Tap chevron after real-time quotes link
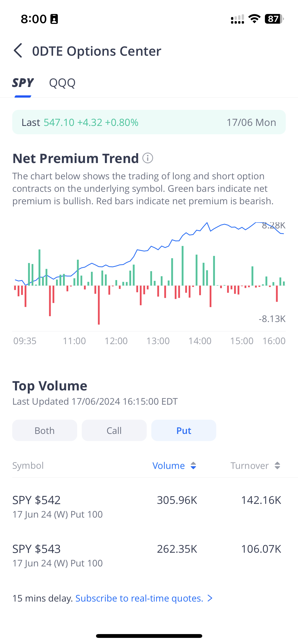 tap(210, 598)
